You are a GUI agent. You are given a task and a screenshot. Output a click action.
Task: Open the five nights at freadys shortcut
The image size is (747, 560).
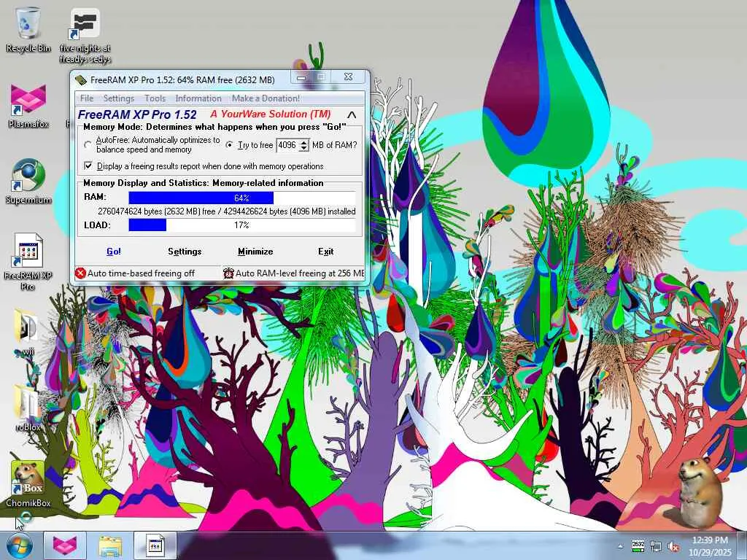pyautogui.click(x=85, y=36)
